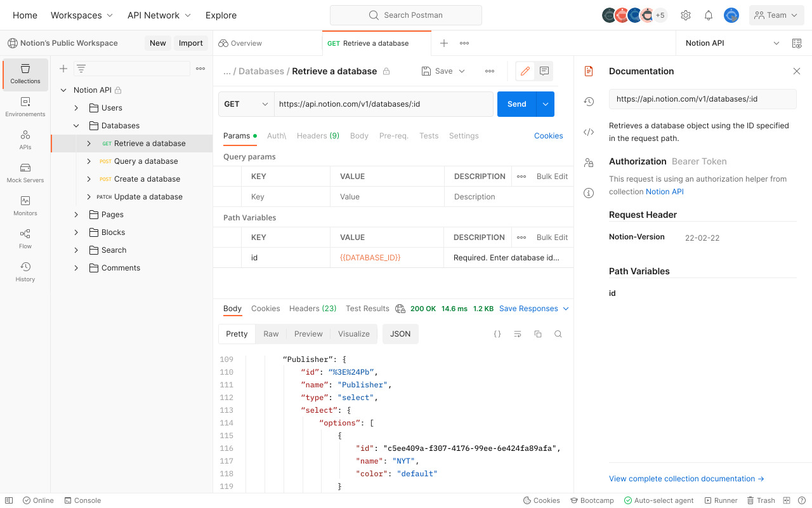The height and width of the screenshot is (508, 812).
Task: Open the Team dropdown
Action: (x=776, y=15)
